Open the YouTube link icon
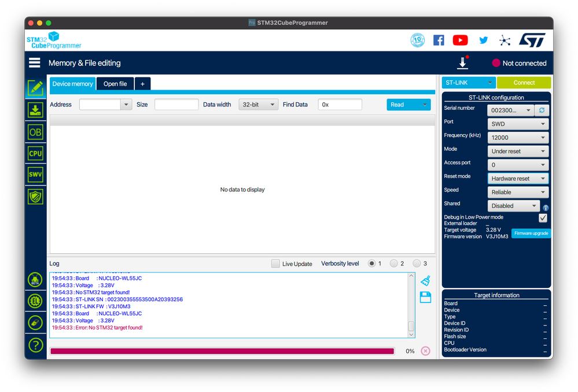This screenshot has height=392, width=578. click(x=461, y=40)
